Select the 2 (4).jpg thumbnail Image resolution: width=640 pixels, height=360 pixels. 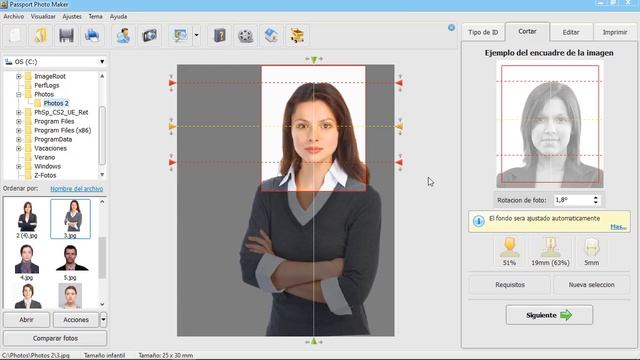(x=27, y=219)
